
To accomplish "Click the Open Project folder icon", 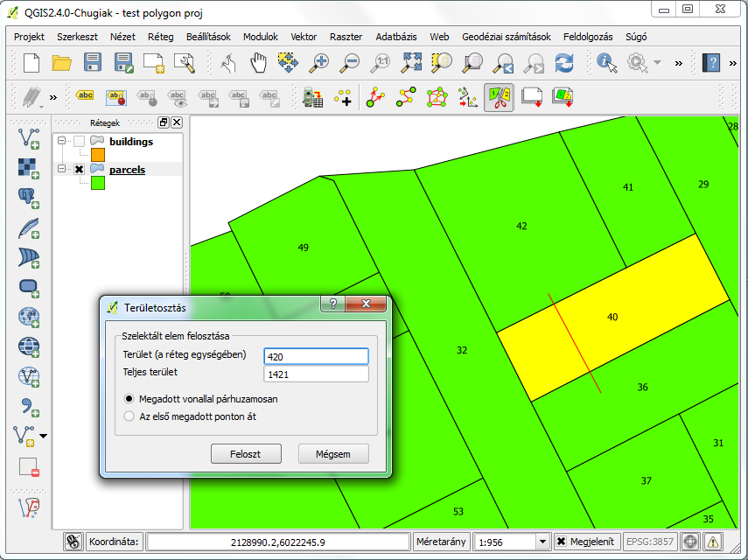I will [61, 62].
